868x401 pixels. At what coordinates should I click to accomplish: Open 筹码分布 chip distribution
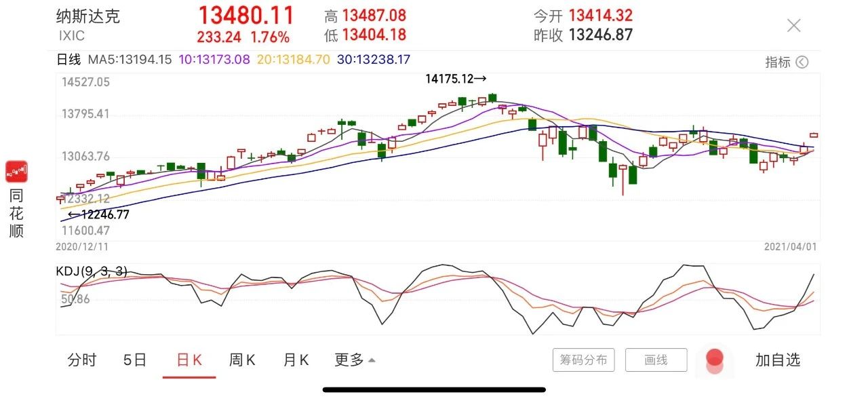(x=583, y=360)
